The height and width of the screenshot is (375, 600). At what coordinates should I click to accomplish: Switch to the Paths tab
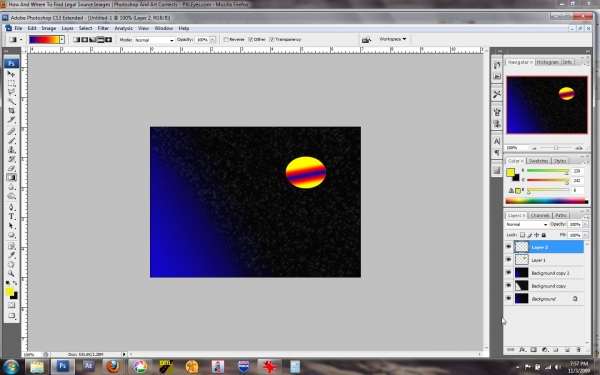click(x=561, y=215)
